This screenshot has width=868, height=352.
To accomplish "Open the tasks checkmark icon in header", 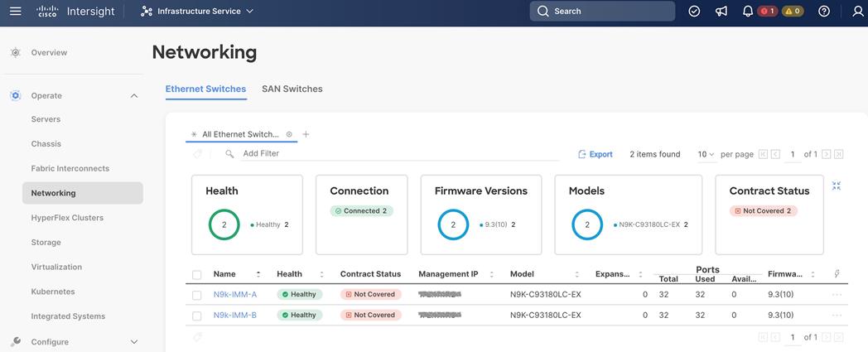I will 694,11.
